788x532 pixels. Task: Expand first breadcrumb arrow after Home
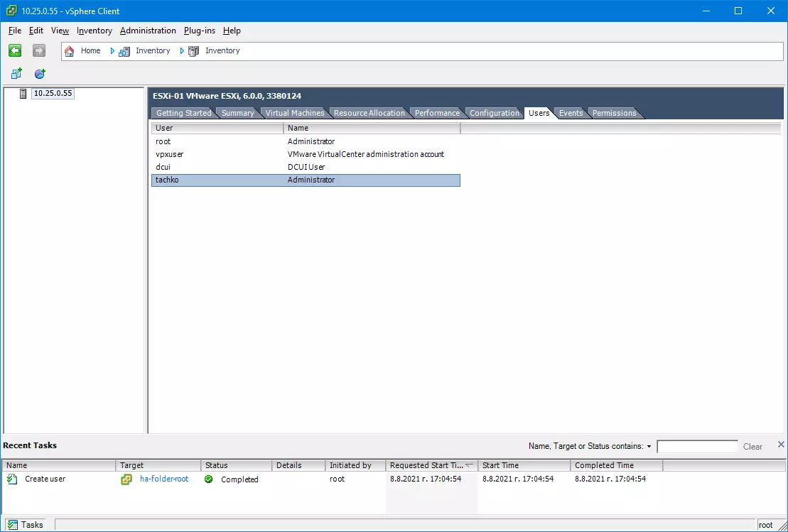tap(112, 50)
